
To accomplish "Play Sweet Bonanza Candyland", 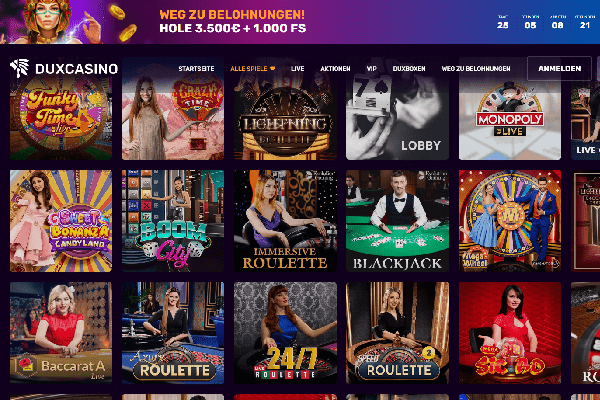I will tap(61, 221).
